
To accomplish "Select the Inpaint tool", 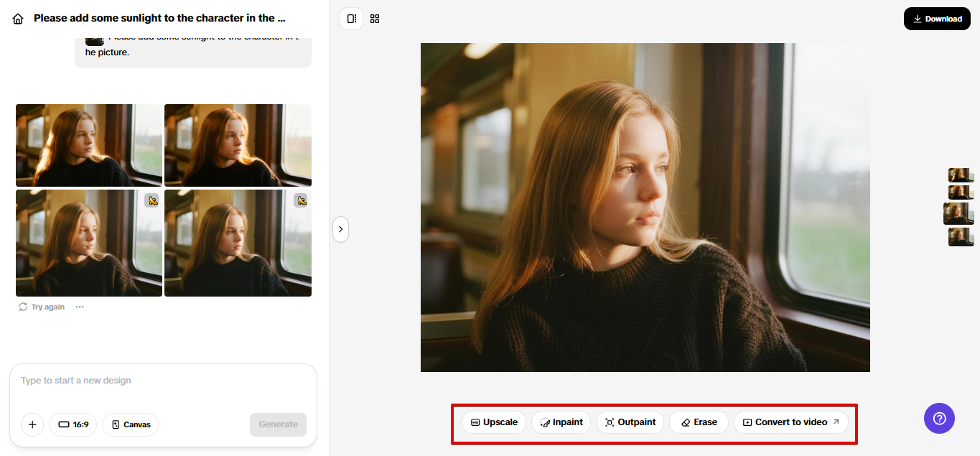I will 561,422.
